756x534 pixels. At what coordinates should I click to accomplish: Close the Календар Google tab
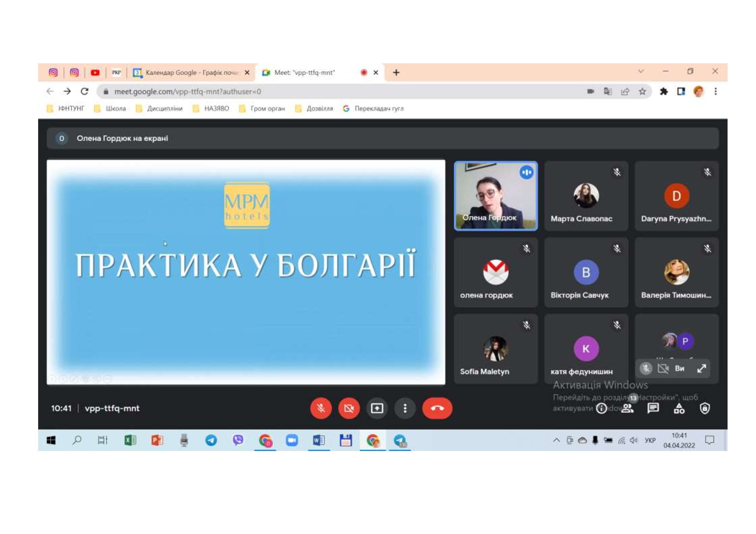[247, 73]
